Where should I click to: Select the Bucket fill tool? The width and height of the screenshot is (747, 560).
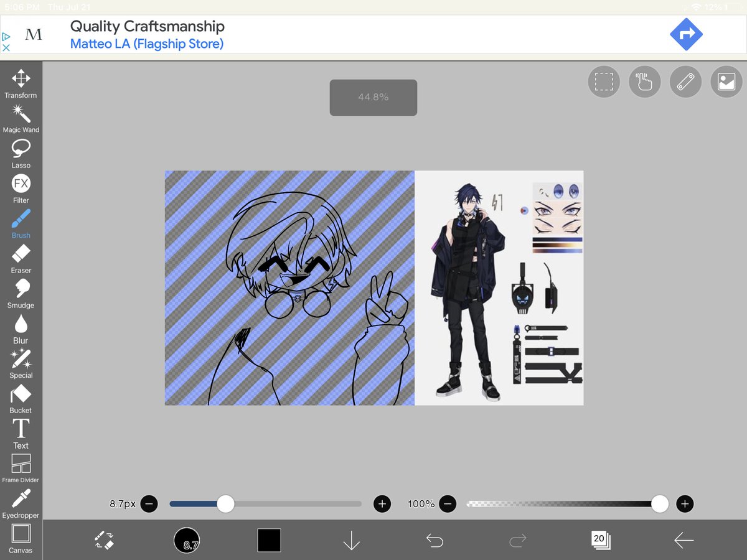tap(21, 399)
